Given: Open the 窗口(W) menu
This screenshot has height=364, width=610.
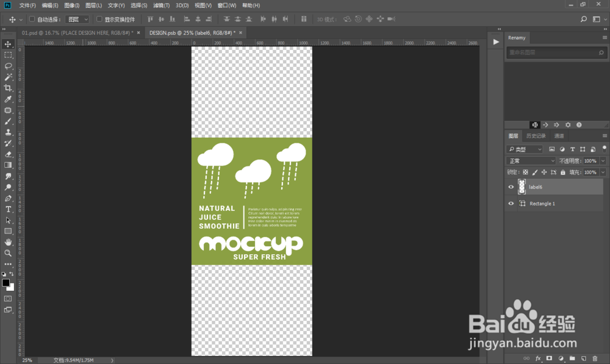Looking at the screenshot, I should tap(227, 5).
